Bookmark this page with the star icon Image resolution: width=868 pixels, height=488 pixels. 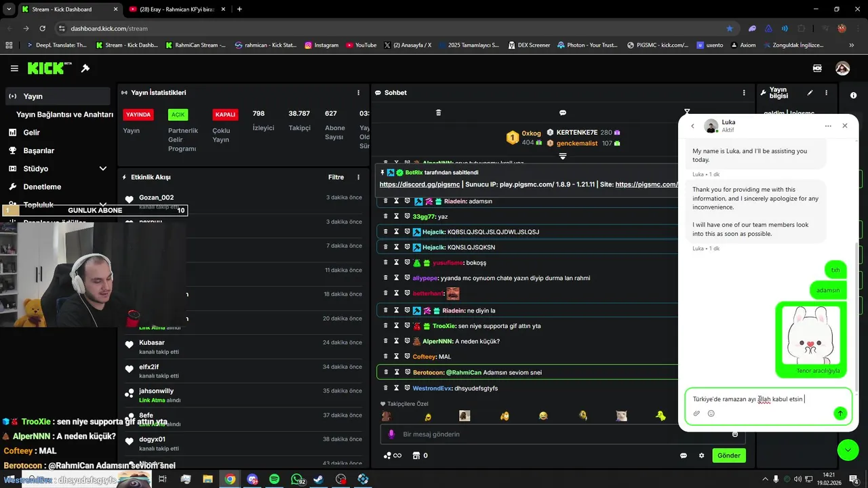click(730, 28)
